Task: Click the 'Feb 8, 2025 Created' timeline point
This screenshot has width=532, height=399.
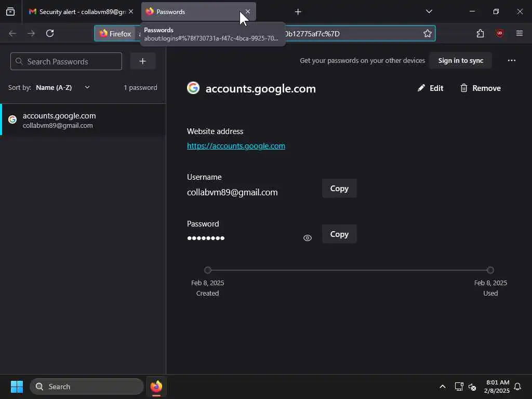Action: pos(208,270)
